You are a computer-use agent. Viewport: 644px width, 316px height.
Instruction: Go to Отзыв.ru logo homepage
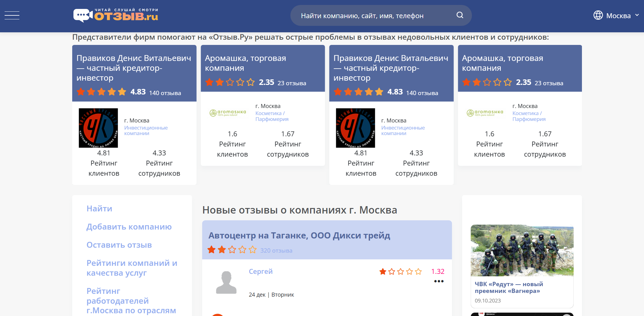point(116,15)
